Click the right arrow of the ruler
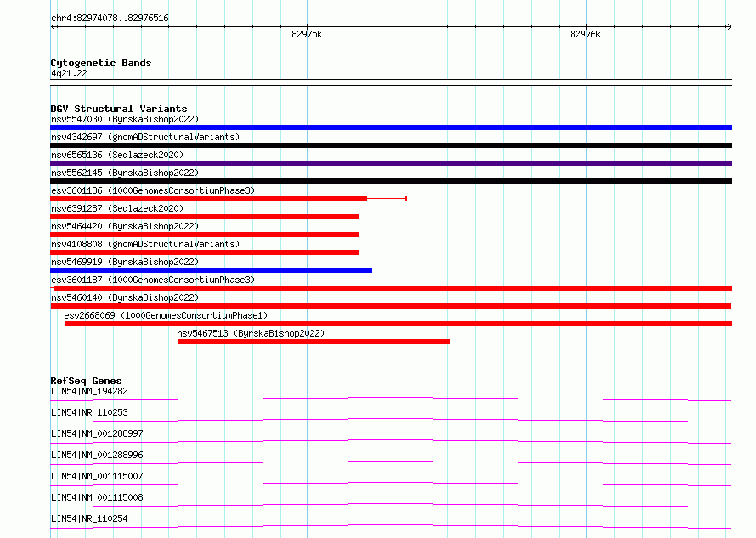This screenshot has width=756, height=538. 729,27
